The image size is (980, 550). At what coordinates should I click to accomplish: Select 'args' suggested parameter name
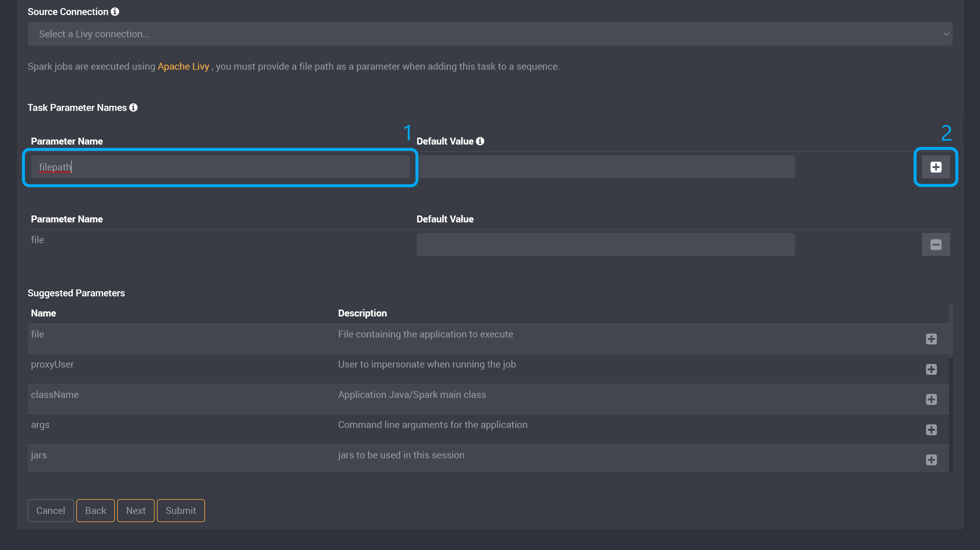[40, 425]
